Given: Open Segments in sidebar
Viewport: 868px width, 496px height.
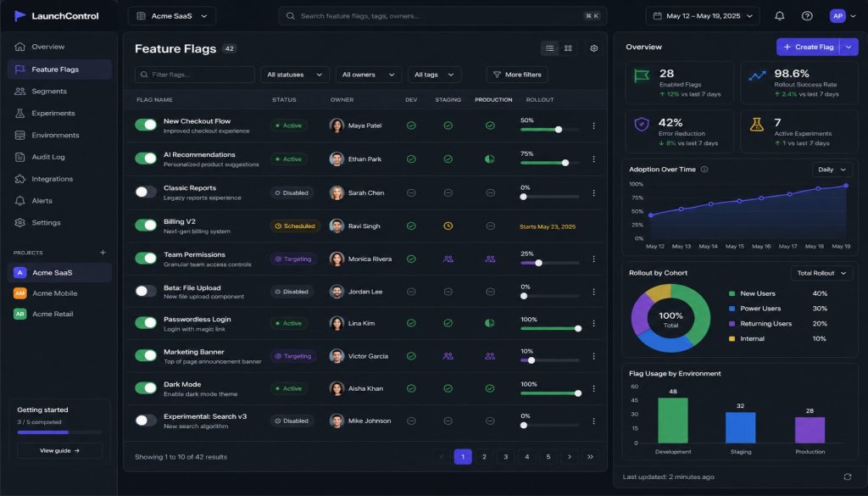Looking at the screenshot, I should click(x=59, y=92).
